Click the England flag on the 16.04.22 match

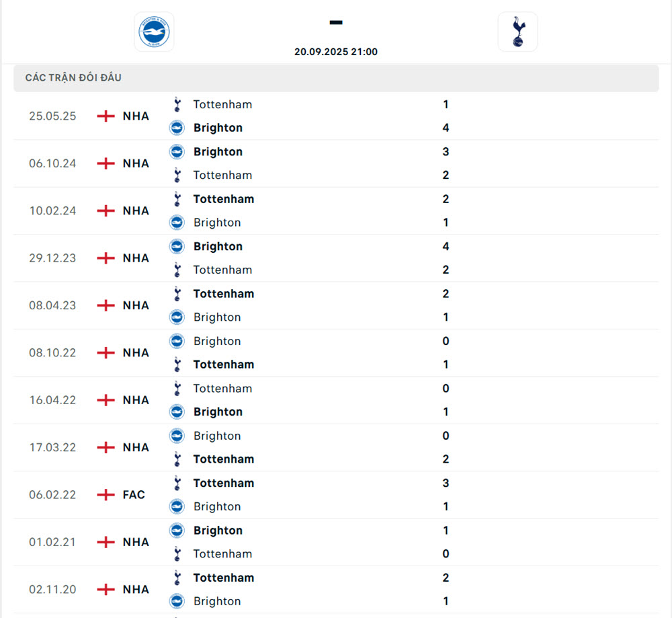click(x=106, y=400)
